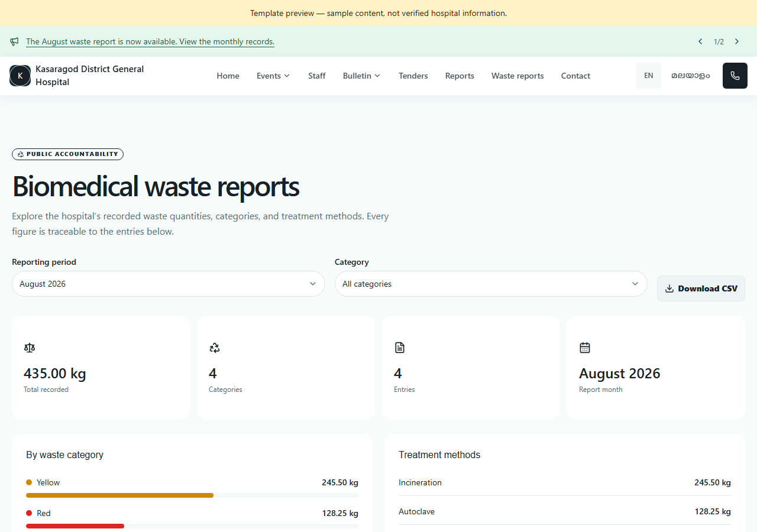Click the August 2026 report month value
757x532 pixels.
(x=620, y=374)
